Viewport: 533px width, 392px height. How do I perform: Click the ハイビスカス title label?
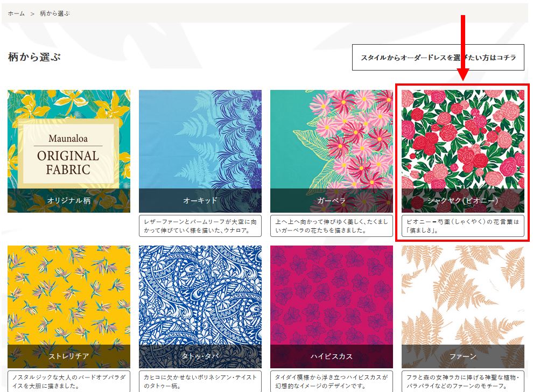pyautogui.click(x=332, y=356)
